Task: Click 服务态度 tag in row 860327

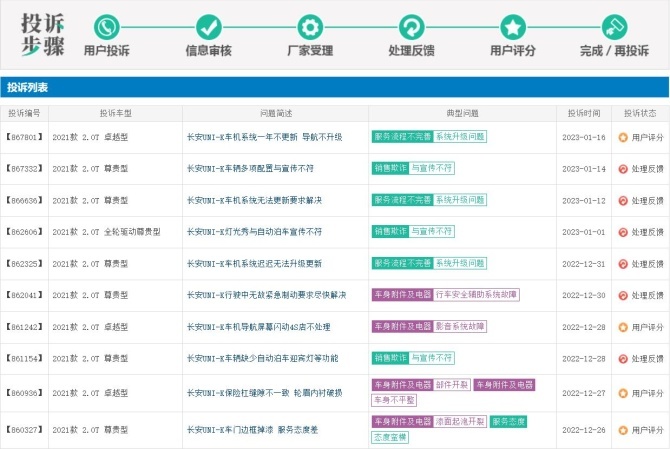Action: [x=508, y=422]
